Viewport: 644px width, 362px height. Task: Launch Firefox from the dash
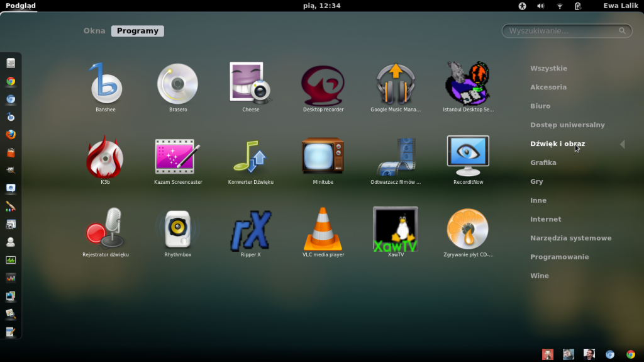[11, 135]
